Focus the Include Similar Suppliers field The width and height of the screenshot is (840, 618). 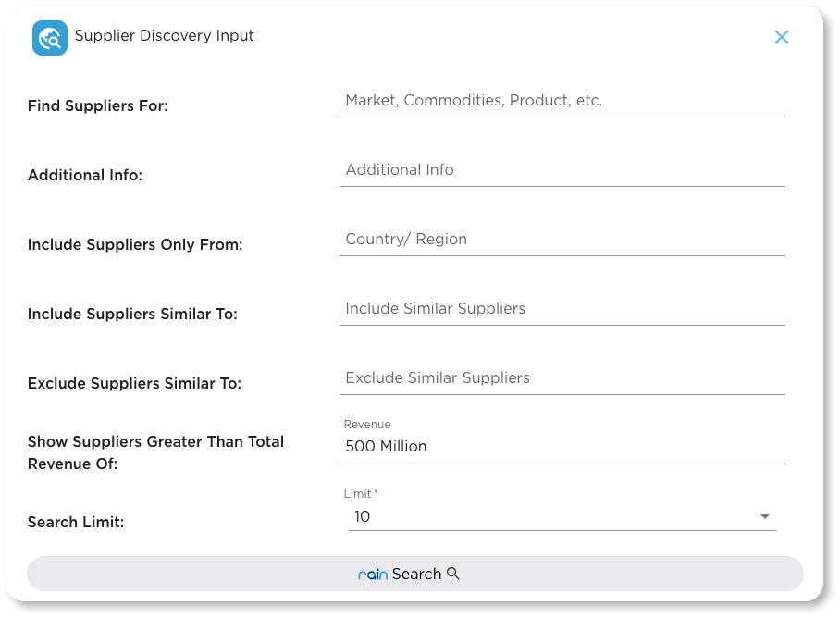coord(562,309)
